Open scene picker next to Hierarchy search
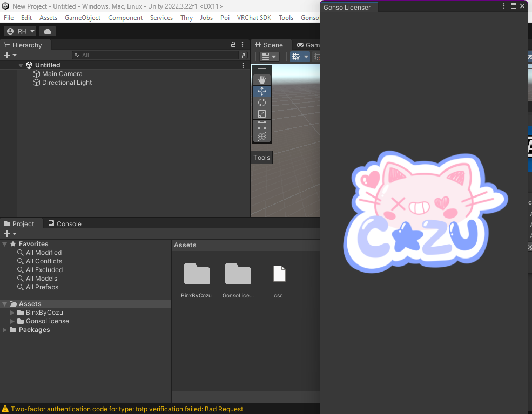 pos(243,55)
